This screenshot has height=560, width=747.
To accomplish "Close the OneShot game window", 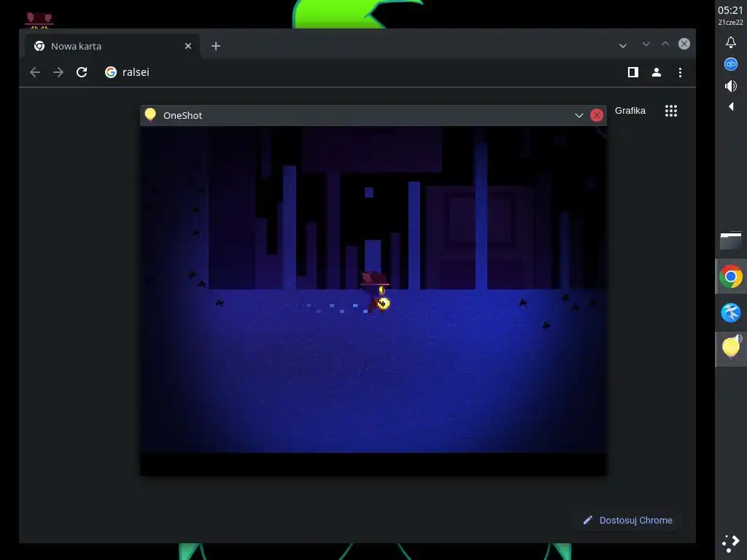I will pos(597,115).
